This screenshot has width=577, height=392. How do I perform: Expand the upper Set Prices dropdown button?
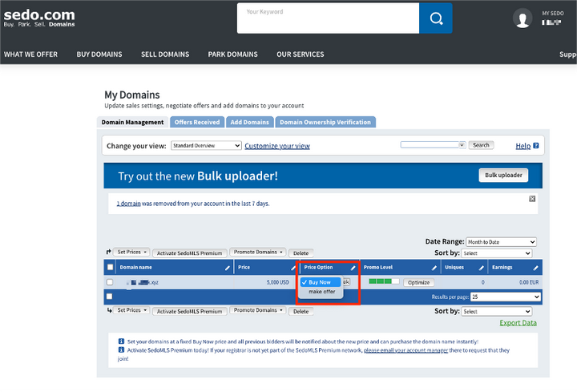(x=131, y=253)
